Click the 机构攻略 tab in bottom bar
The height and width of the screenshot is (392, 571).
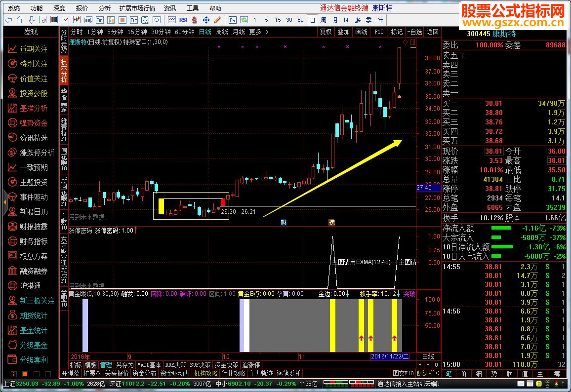click(205, 373)
